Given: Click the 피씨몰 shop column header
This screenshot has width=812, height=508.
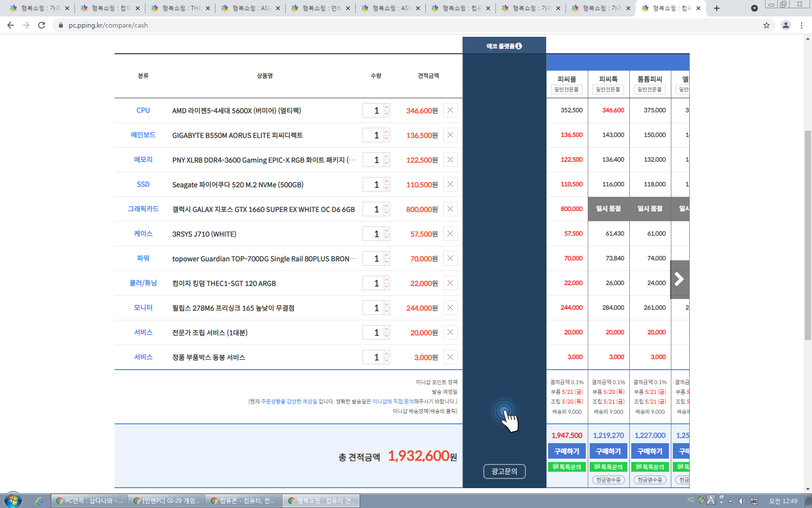Looking at the screenshot, I should pos(567,83).
